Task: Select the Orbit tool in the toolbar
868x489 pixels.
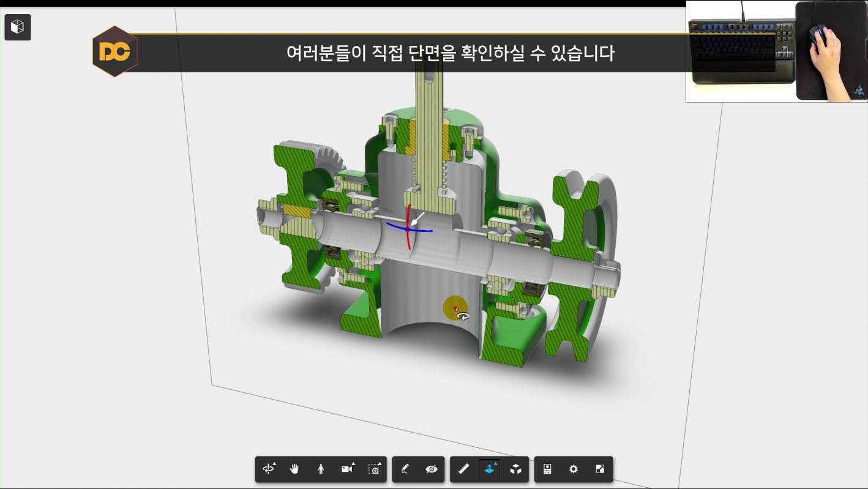Action: pos(269,469)
